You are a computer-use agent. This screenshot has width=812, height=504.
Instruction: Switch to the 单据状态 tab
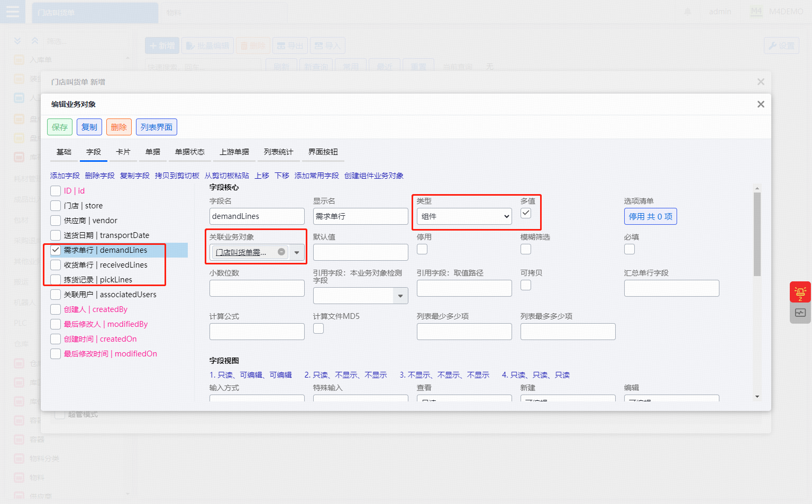190,152
